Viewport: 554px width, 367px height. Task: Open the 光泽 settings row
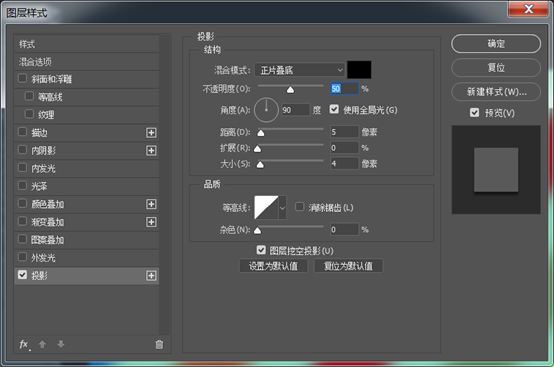click(87, 186)
